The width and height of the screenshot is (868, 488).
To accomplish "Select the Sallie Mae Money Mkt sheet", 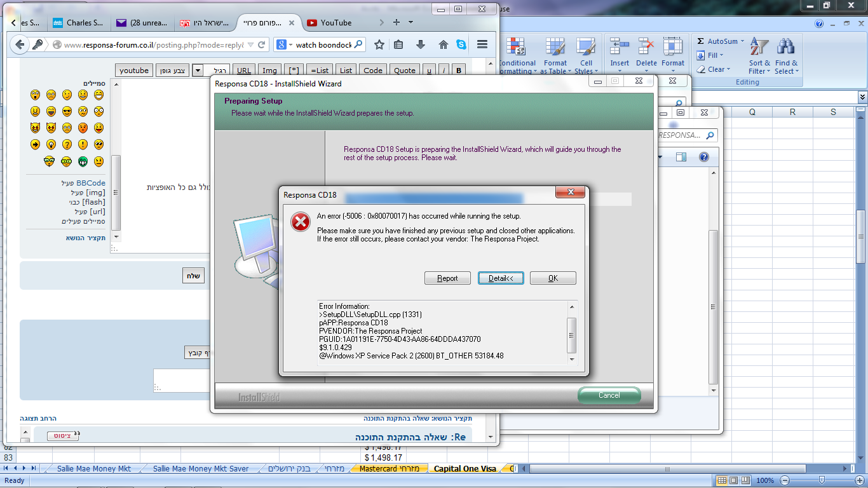I will click(93, 469).
